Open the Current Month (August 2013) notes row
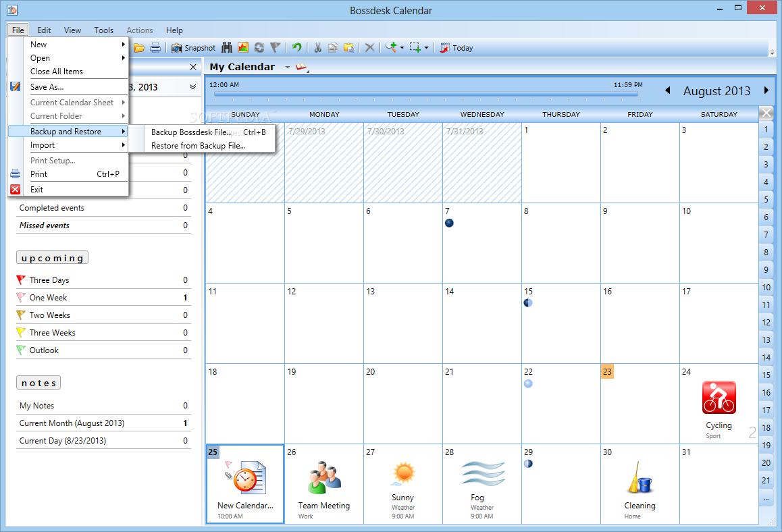This screenshot has width=782, height=532. [104, 423]
